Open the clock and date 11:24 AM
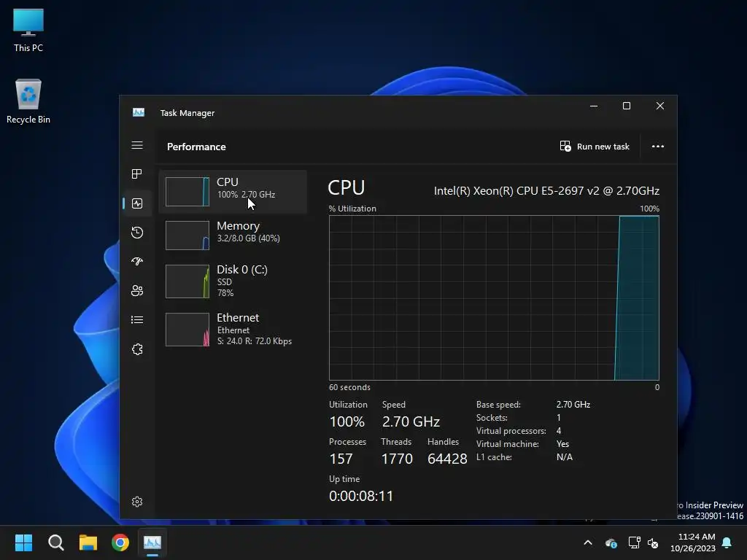This screenshot has height=560, width=747. pyautogui.click(x=693, y=542)
